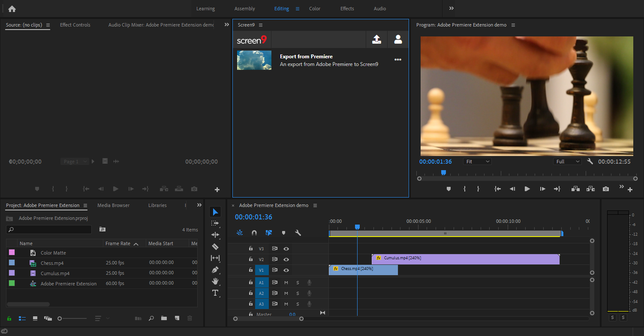Create a New Bin in the Project panel
The width and height of the screenshot is (644, 336).
[164, 318]
